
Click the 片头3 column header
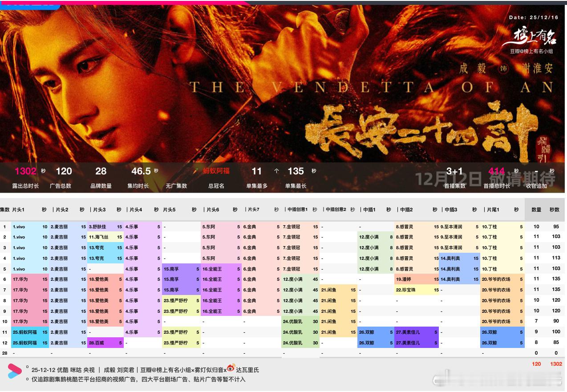point(100,210)
